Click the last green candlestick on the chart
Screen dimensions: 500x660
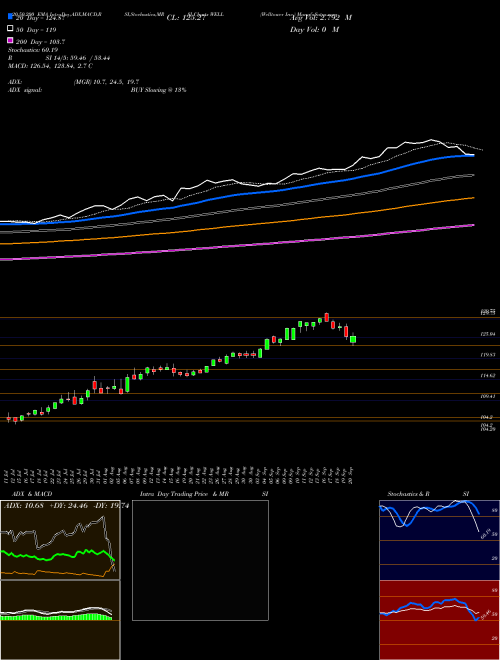(353, 339)
